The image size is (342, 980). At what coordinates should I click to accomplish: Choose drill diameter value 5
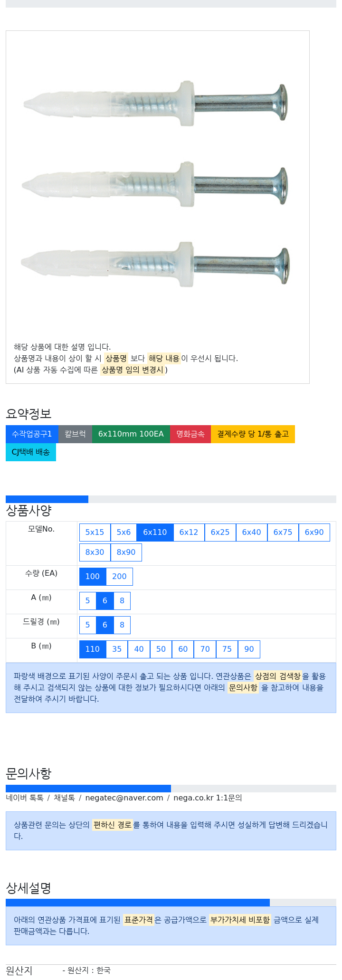click(87, 625)
